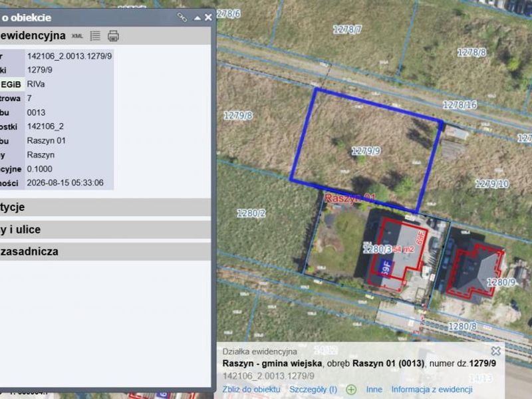Print the parcel record with the printer icon
Screen dimensions: 532x399
(x=113, y=36)
